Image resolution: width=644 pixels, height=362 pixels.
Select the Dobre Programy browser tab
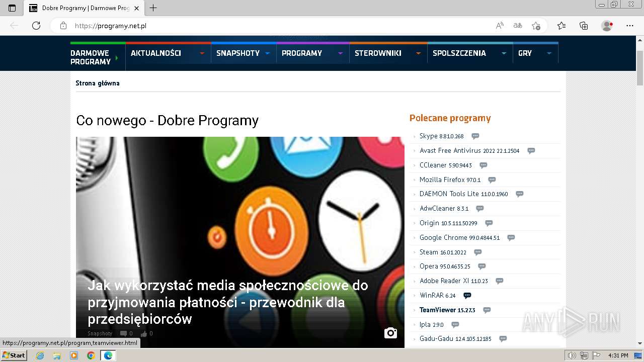pyautogui.click(x=84, y=8)
